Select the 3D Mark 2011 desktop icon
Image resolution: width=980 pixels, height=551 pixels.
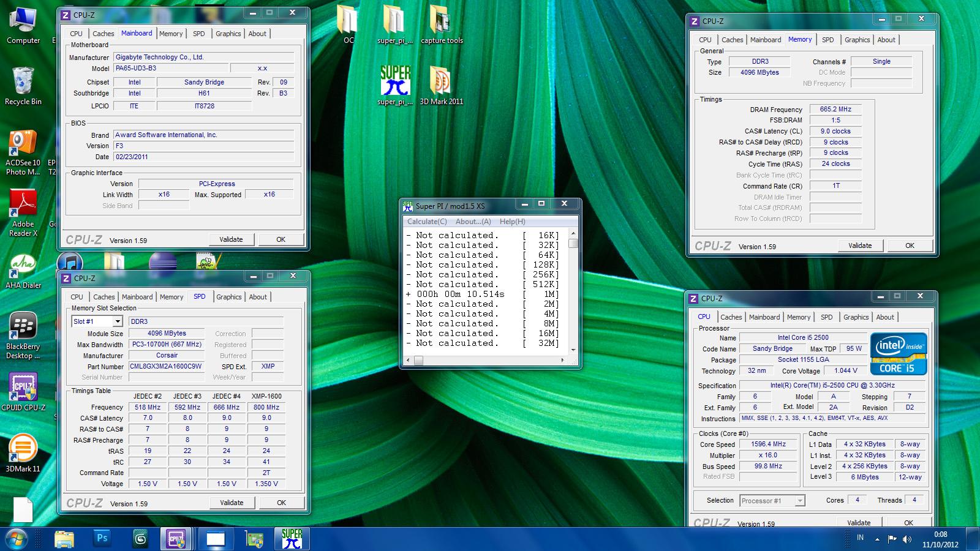[442, 86]
